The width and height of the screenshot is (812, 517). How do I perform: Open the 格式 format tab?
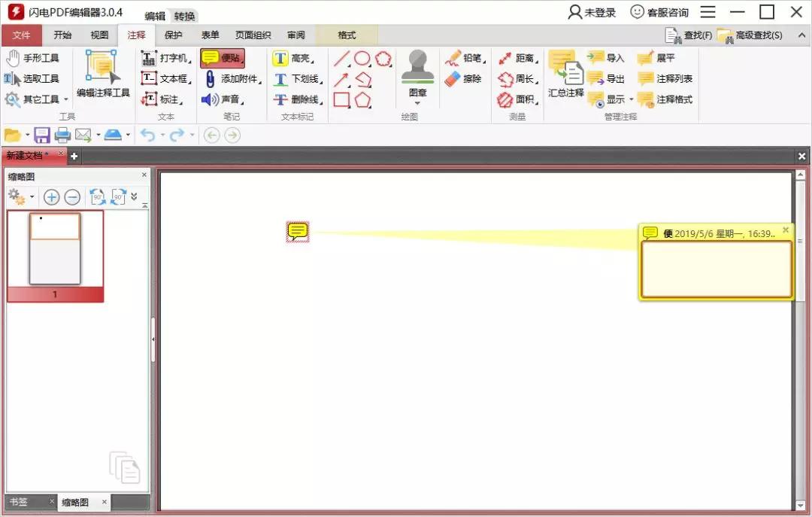point(347,35)
